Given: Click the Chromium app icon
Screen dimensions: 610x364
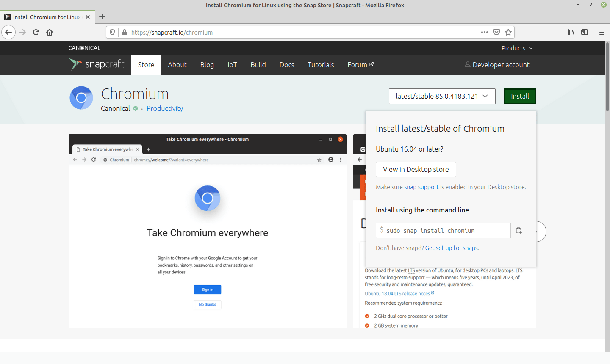Looking at the screenshot, I should coord(81,98).
